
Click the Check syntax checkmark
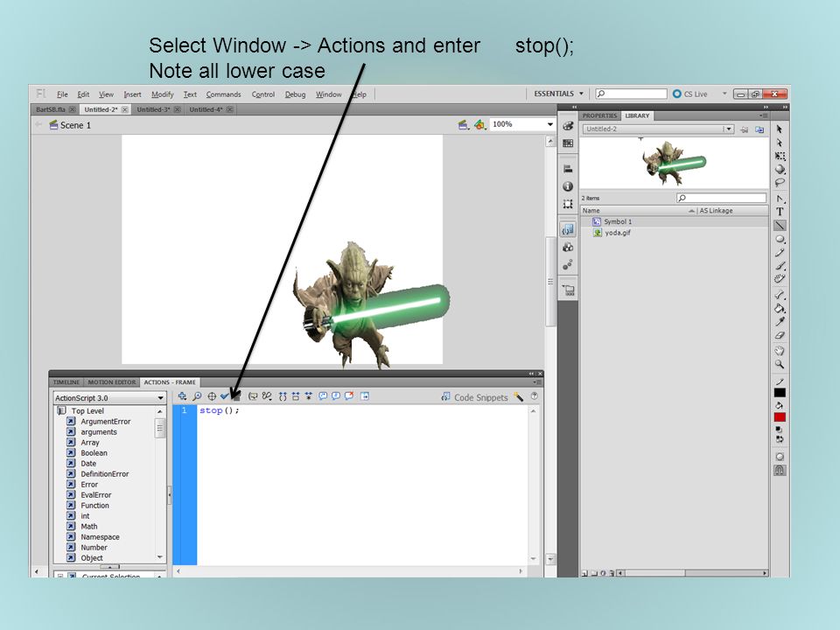point(224,396)
